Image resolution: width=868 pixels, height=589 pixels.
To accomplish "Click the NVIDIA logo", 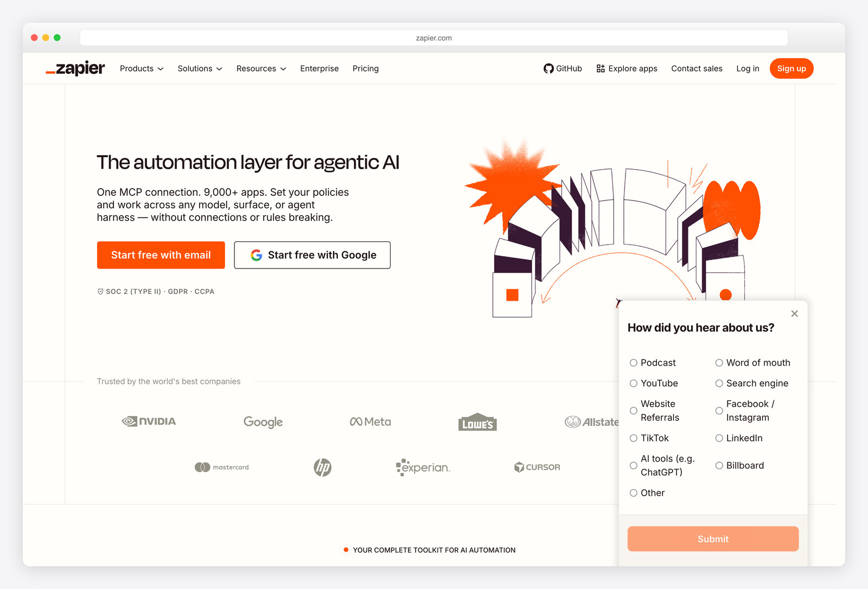I will coord(149,421).
